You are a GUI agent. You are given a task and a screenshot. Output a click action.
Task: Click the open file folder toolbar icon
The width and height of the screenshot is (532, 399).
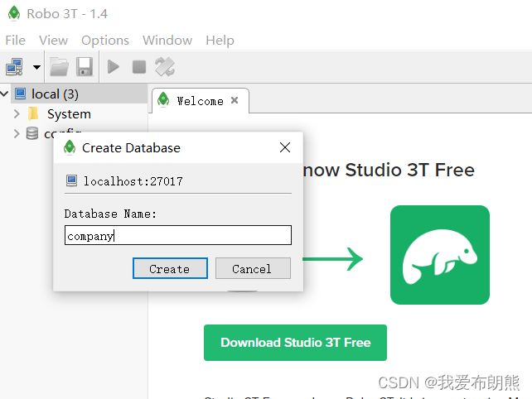[x=59, y=66]
